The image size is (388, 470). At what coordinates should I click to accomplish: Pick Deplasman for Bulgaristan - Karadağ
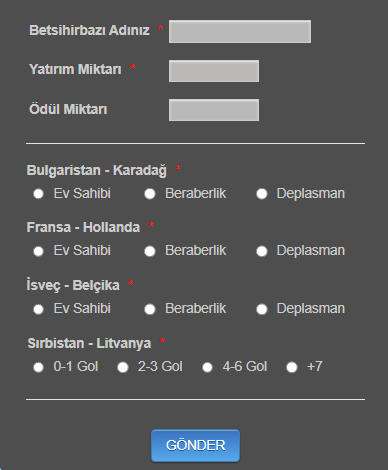pos(262,194)
